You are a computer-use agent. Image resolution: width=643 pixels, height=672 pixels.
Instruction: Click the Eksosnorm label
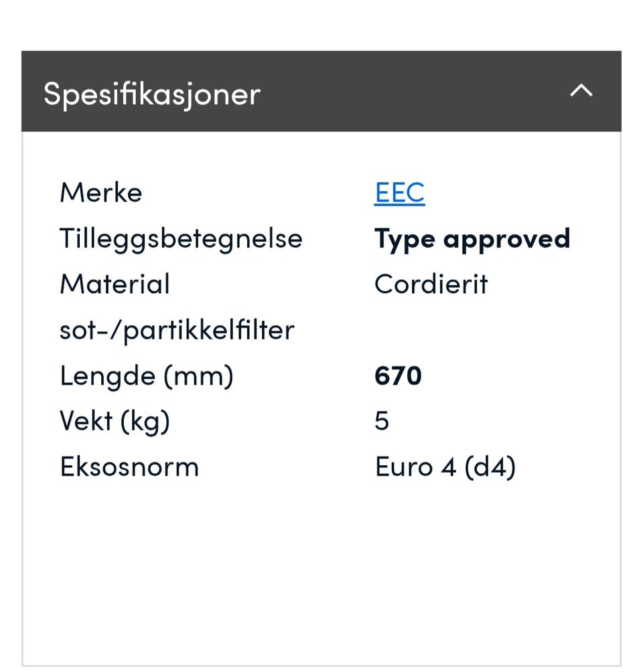coord(129,467)
